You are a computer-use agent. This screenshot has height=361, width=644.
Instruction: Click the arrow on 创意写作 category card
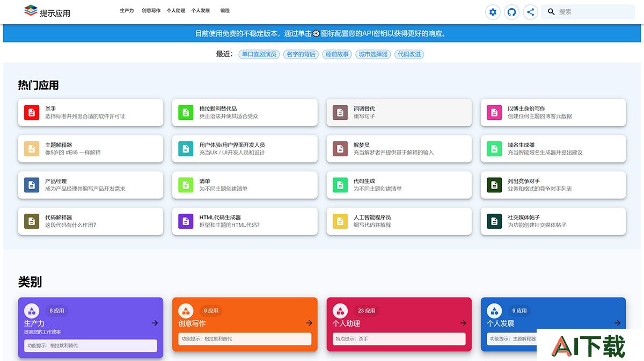tap(309, 323)
